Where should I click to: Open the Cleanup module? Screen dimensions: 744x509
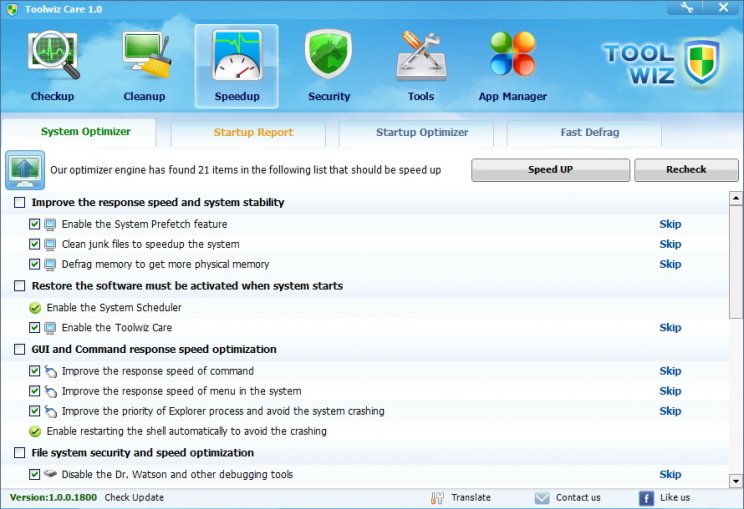coord(145,66)
